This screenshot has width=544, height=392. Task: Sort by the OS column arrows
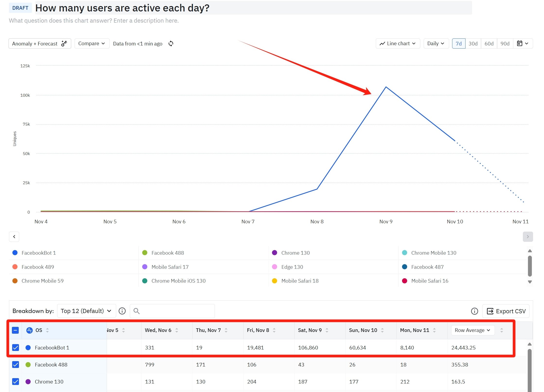click(47, 330)
